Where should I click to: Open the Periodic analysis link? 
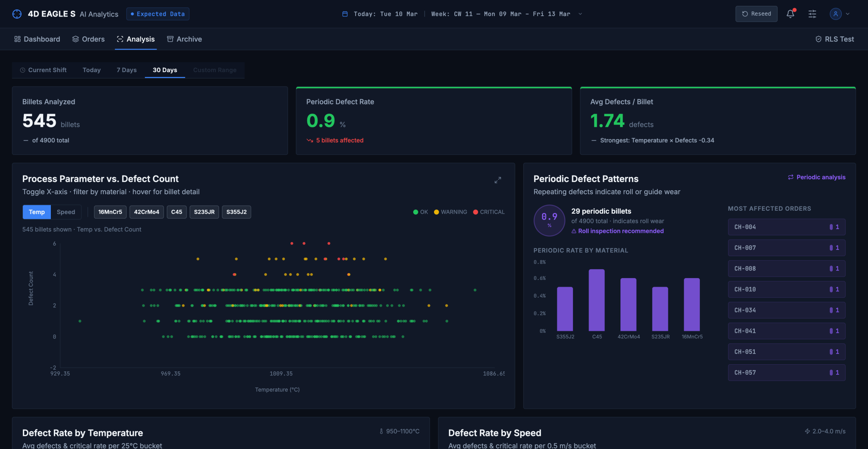[816, 177]
